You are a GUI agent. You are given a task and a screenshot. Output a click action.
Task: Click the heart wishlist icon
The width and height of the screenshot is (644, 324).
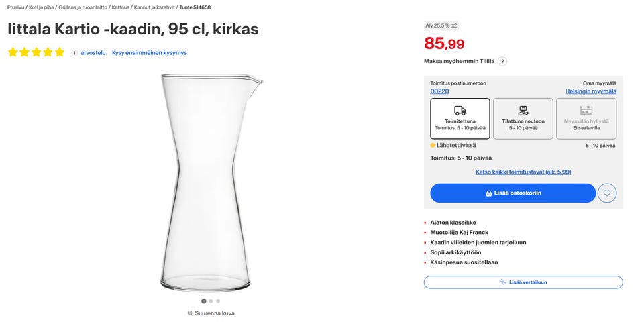click(x=606, y=193)
